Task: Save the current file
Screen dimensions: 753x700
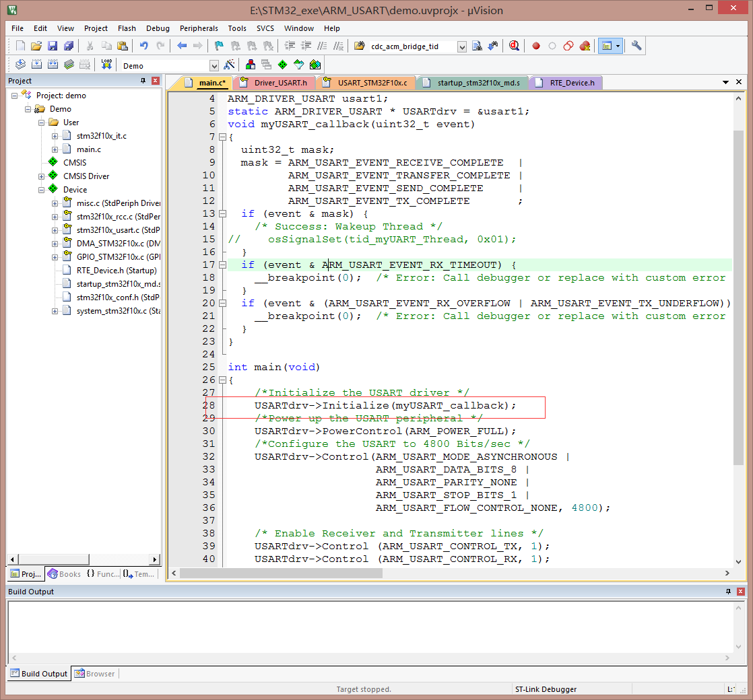Action: click(53, 46)
